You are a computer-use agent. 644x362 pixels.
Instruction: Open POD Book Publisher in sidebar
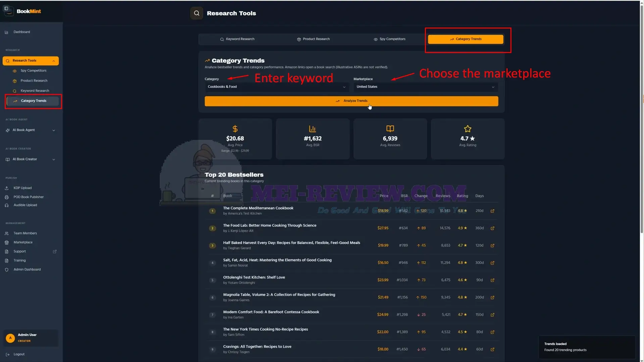click(29, 197)
